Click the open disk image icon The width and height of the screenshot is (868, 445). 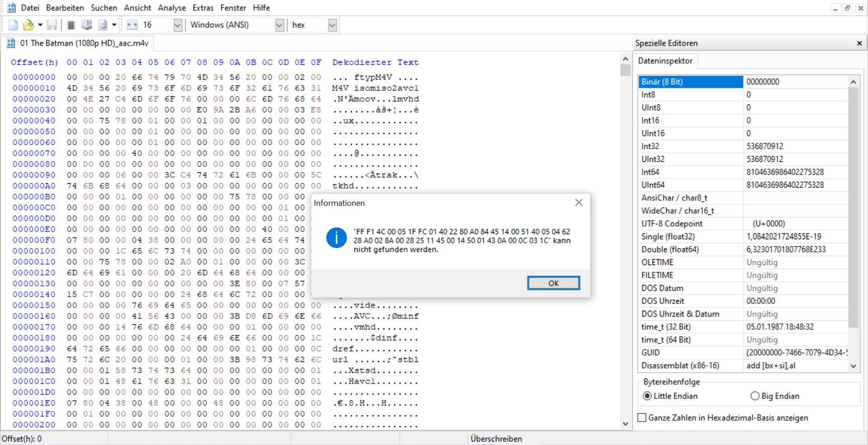(103, 25)
